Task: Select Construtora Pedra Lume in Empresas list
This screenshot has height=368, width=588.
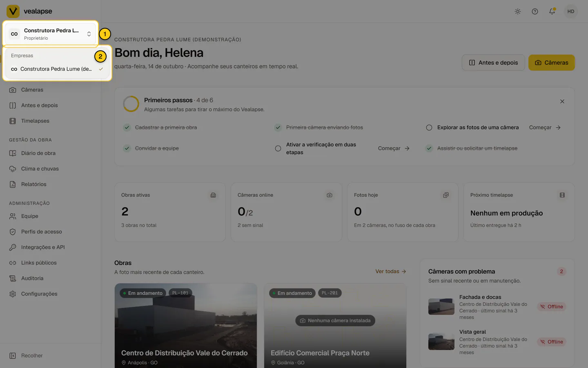Action: 57,69
